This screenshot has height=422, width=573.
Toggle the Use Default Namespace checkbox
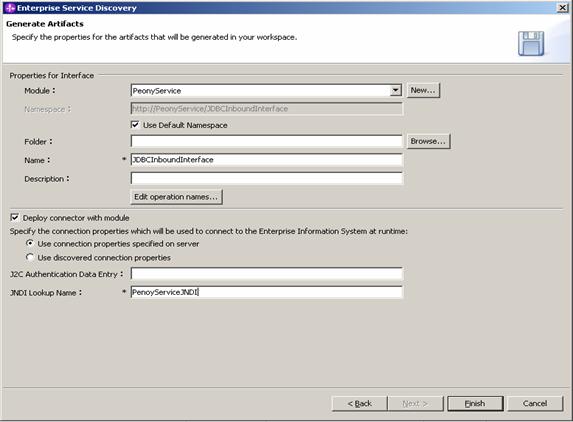pos(135,125)
